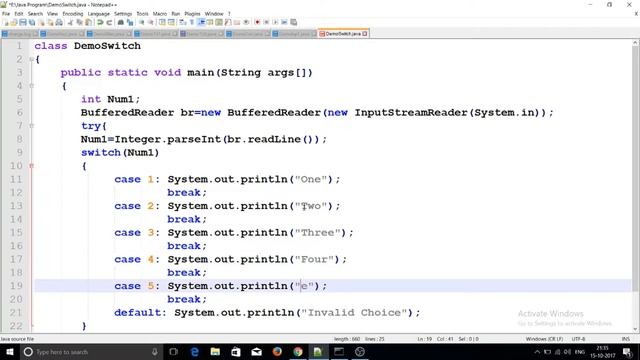Click the Stop recording macro icon
640x360 pixels.
266,22
